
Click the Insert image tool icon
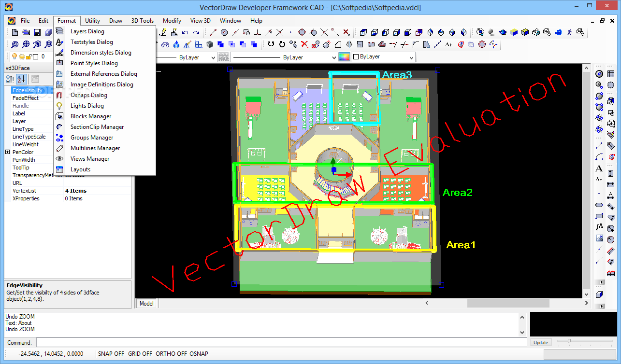[x=599, y=238]
